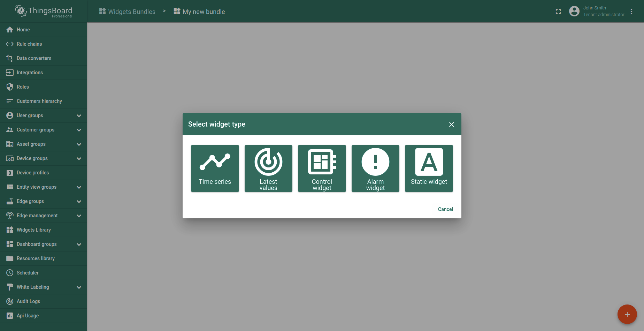Open Device profiles menu item
Viewport: 644px width, 331px height.
[x=44, y=173]
